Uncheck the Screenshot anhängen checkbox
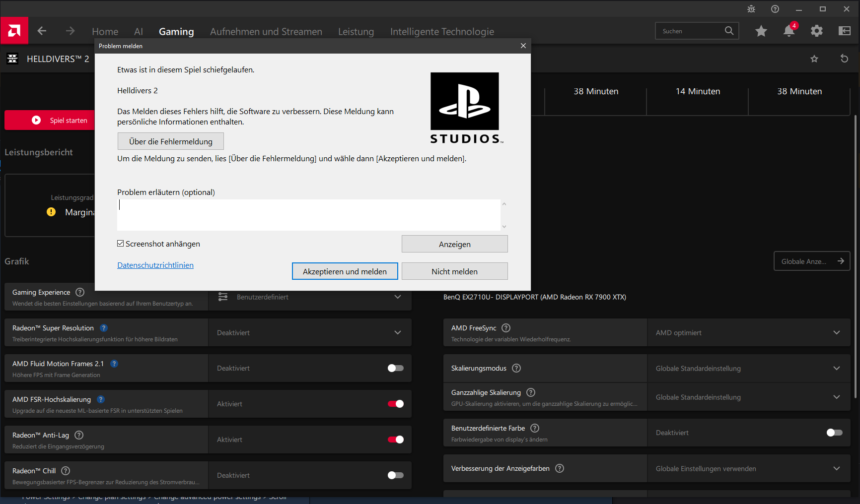 121,244
